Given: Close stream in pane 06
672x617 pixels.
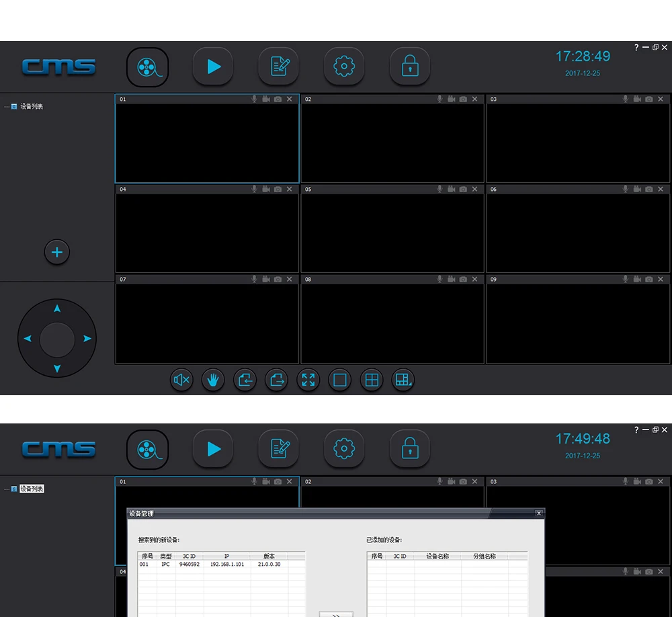Looking at the screenshot, I should [661, 189].
